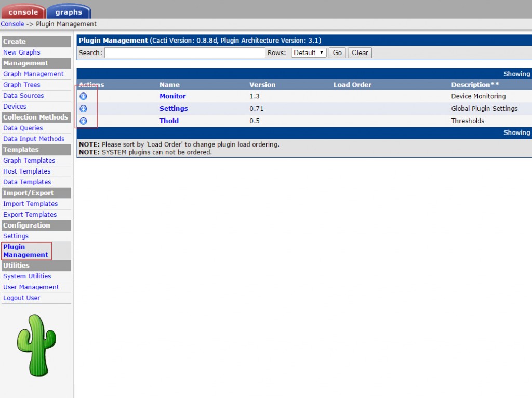Sort the table by Name column

170,85
